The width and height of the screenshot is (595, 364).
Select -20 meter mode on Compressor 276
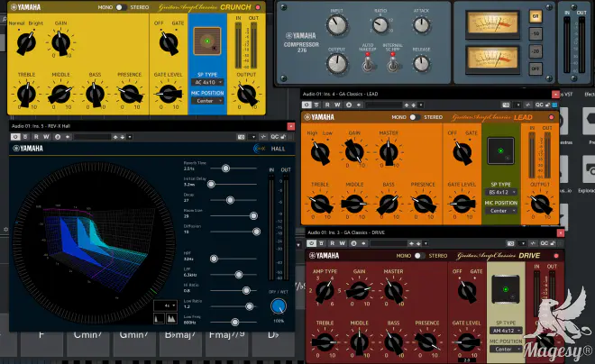pyautogui.click(x=535, y=51)
